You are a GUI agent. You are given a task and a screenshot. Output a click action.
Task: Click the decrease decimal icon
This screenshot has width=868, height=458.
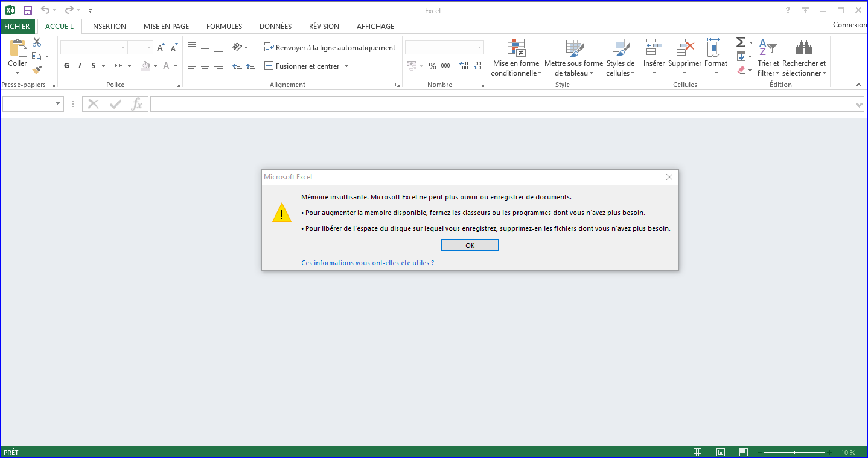(477, 66)
